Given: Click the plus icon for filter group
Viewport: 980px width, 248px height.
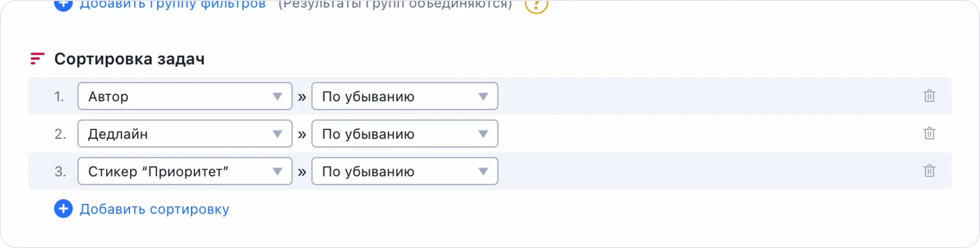Looking at the screenshot, I should coord(64,5).
